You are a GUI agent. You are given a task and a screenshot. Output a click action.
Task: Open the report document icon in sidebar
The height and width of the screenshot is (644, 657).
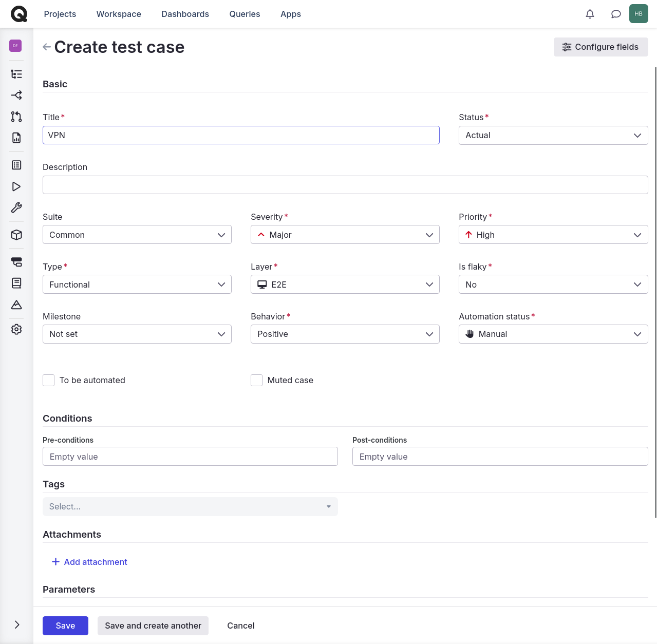tap(16, 138)
